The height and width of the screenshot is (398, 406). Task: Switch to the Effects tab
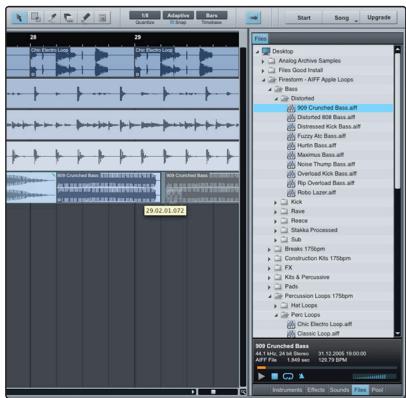coord(316,390)
